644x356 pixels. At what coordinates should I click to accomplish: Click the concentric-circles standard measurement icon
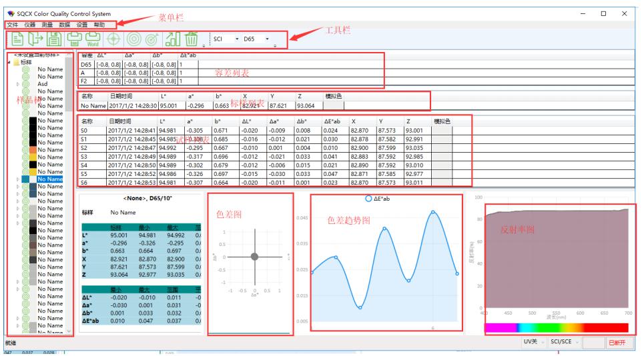tap(133, 40)
